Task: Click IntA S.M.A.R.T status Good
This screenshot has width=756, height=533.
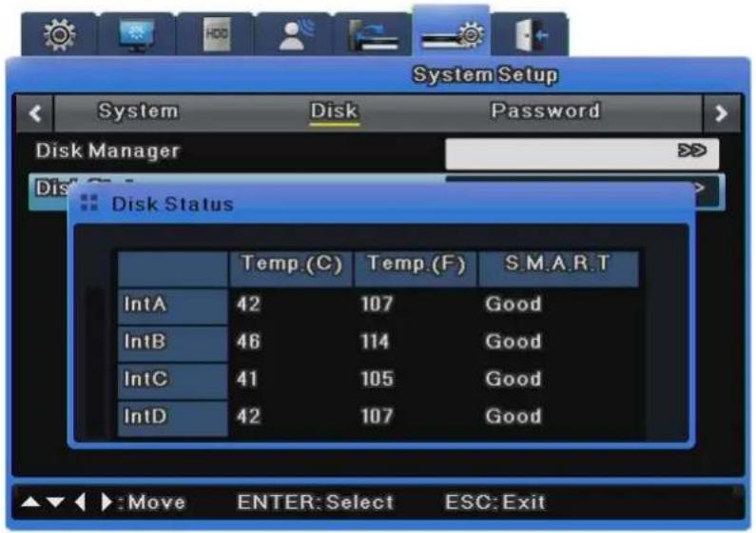Action: 514,305
